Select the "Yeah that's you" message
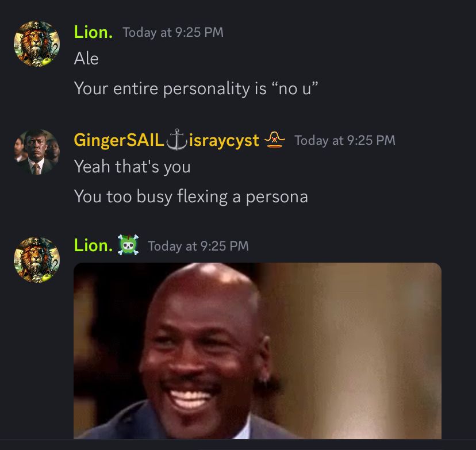Screen dimensions: 476x450 click(132, 167)
